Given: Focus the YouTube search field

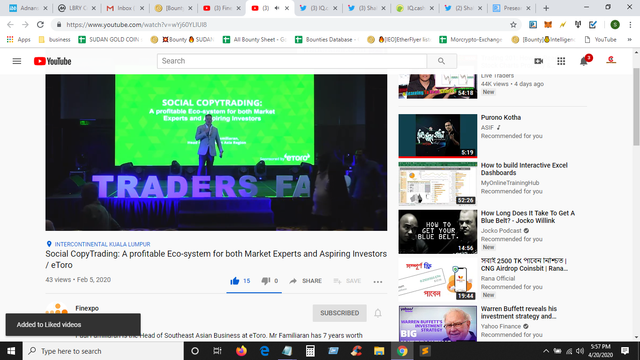Looking at the screenshot, I should 292,61.
